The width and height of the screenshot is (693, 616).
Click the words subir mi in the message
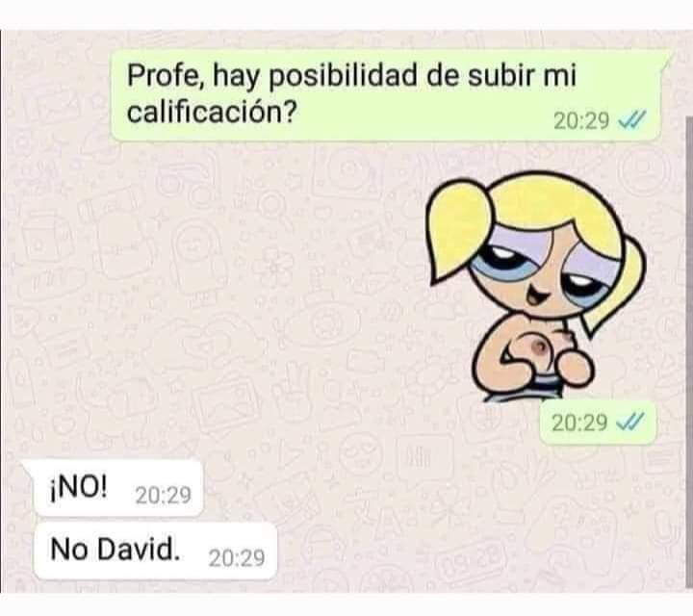coord(522,75)
